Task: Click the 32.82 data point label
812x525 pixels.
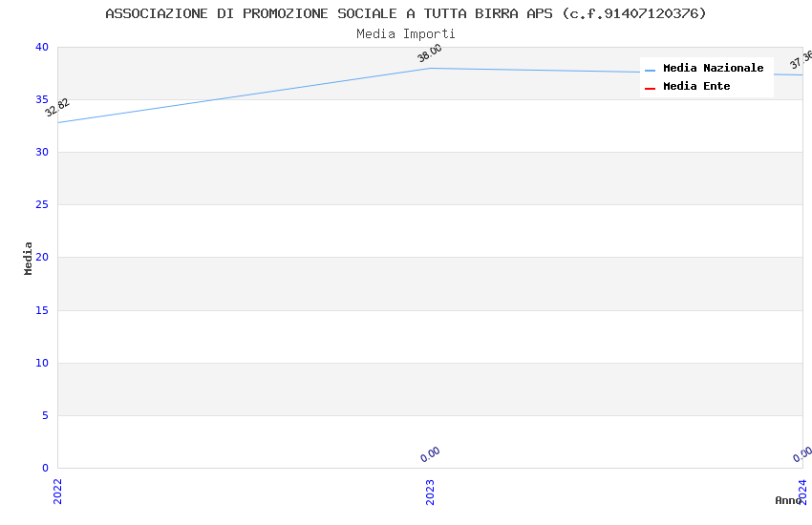Action: pos(57,108)
